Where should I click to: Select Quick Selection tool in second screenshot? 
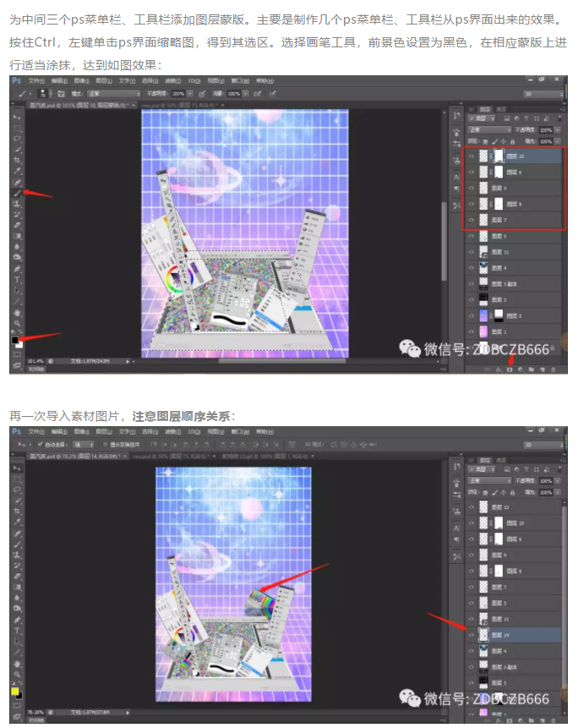(17, 501)
